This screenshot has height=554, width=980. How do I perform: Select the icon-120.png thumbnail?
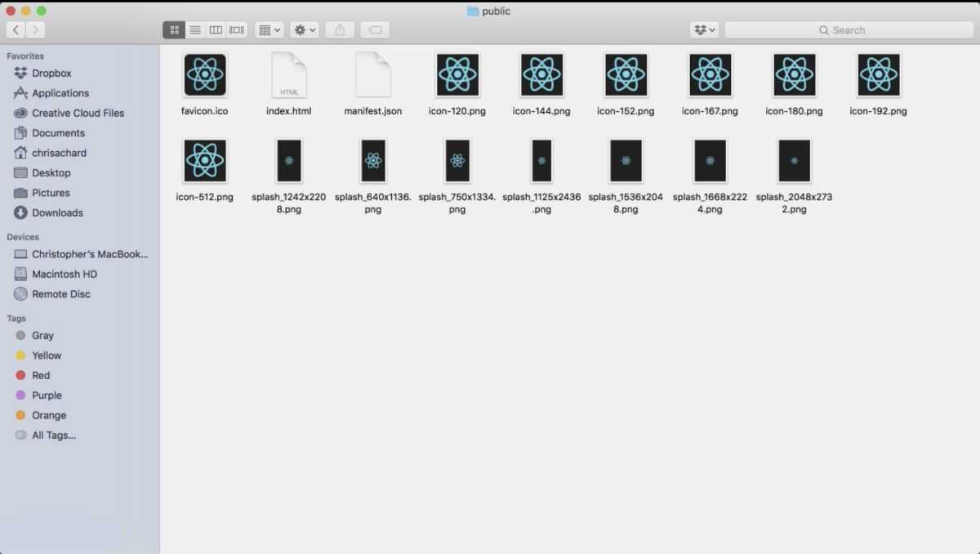pos(457,75)
